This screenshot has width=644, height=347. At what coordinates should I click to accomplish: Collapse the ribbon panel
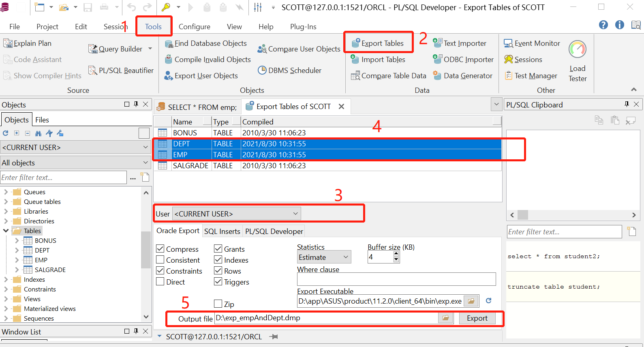coord(634,89)
